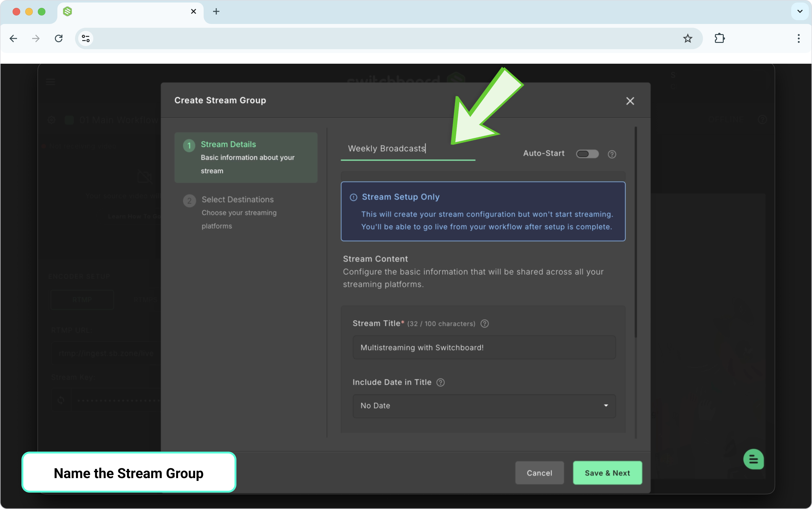Open the browser extensions puzzle icon
The image size is (812, 509).
click(x=720, y=38)
